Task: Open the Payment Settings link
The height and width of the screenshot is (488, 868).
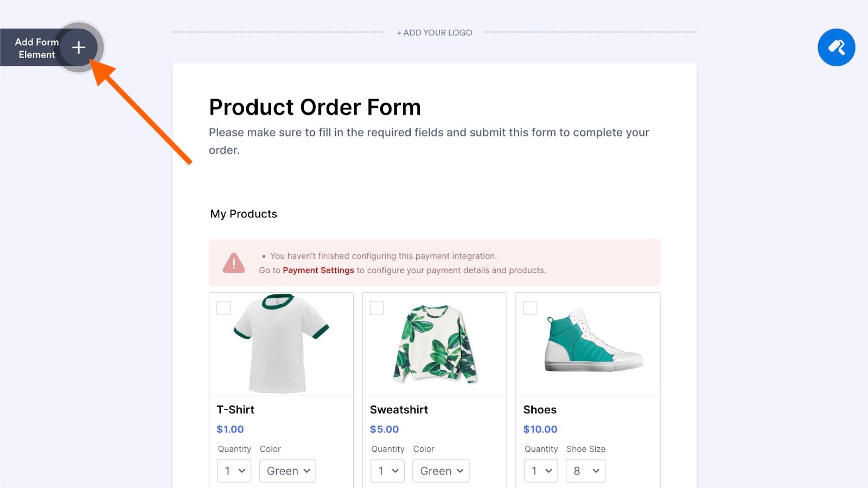Action: coord(318,270)
